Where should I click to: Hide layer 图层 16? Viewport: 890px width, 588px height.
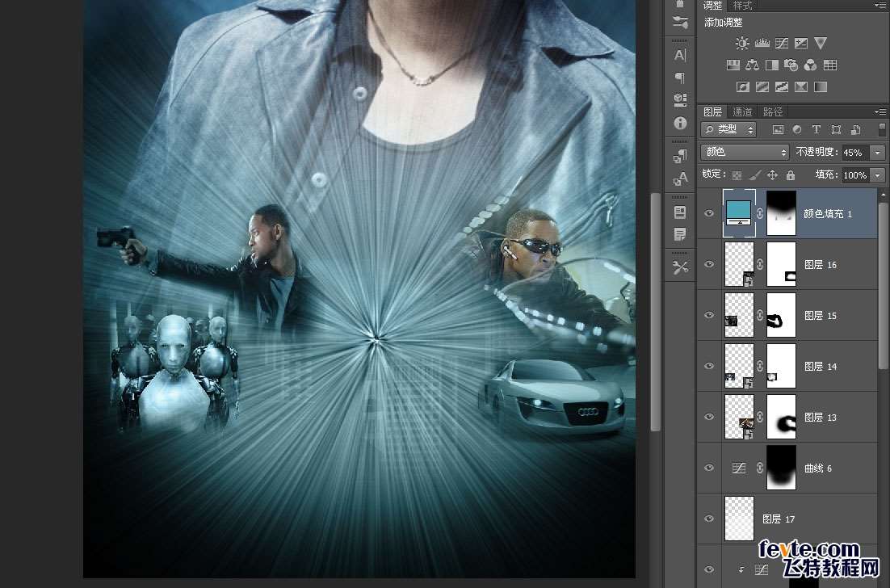(709, 264)
